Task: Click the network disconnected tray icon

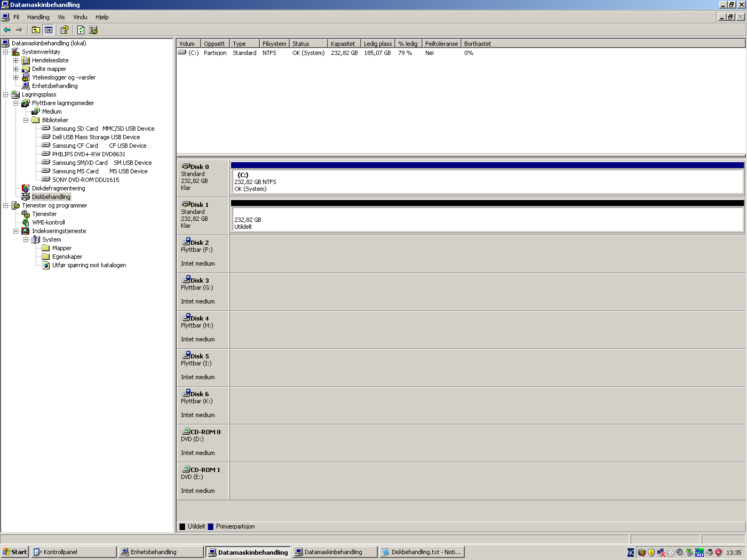Action: point(661,553)
